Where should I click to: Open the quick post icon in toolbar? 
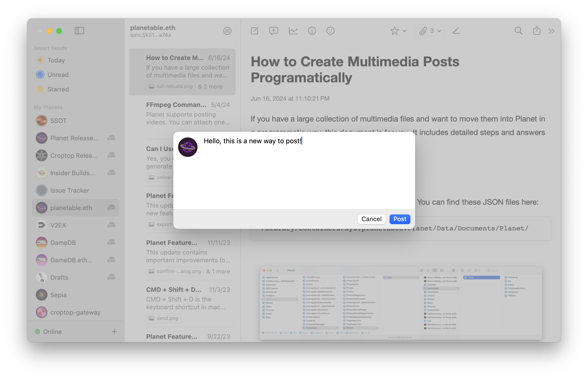273,31
